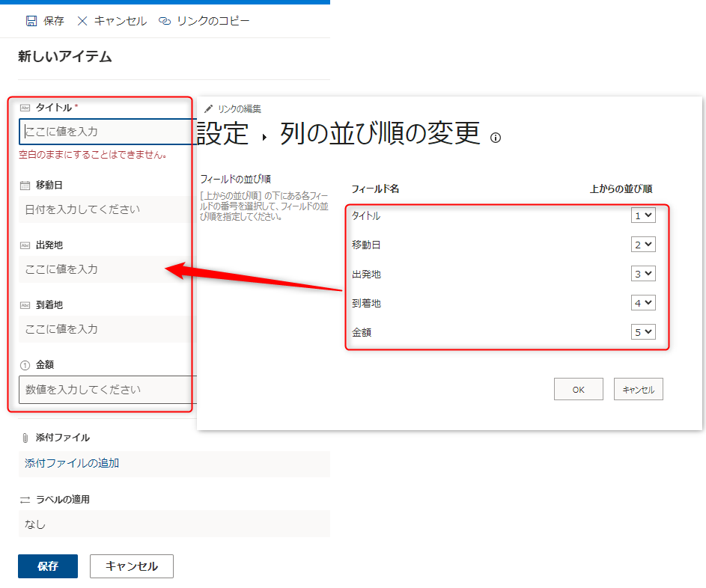706x588 pixels.
Task: Click the フィールドの並び順 section label
Action: click(236, 179)
